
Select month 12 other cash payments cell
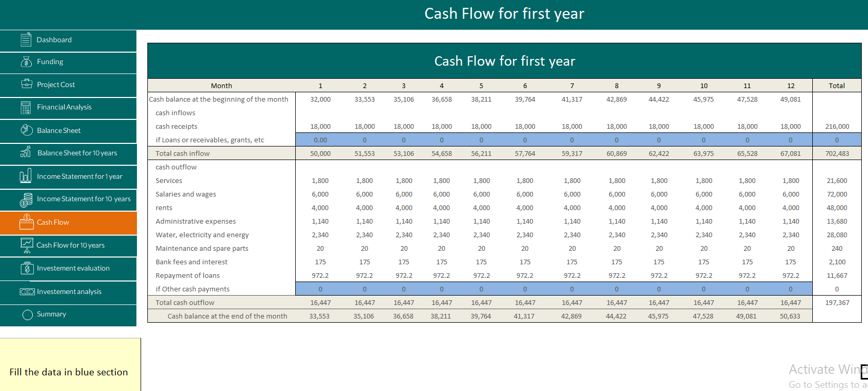pos(790,289)
